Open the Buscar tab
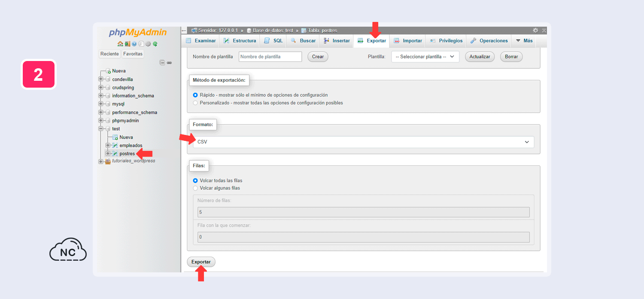644x299 pixels. tap(303, 41)
